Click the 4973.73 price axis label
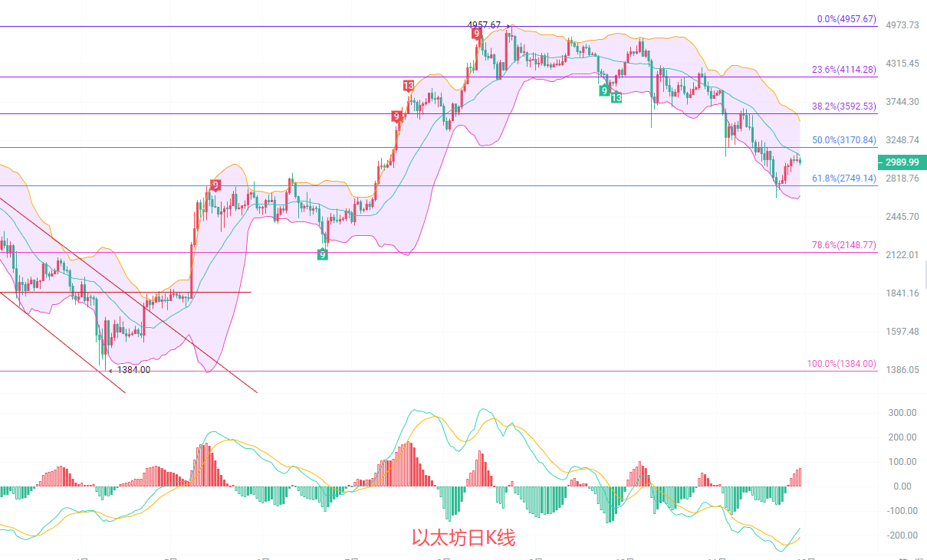 (902, 25)
